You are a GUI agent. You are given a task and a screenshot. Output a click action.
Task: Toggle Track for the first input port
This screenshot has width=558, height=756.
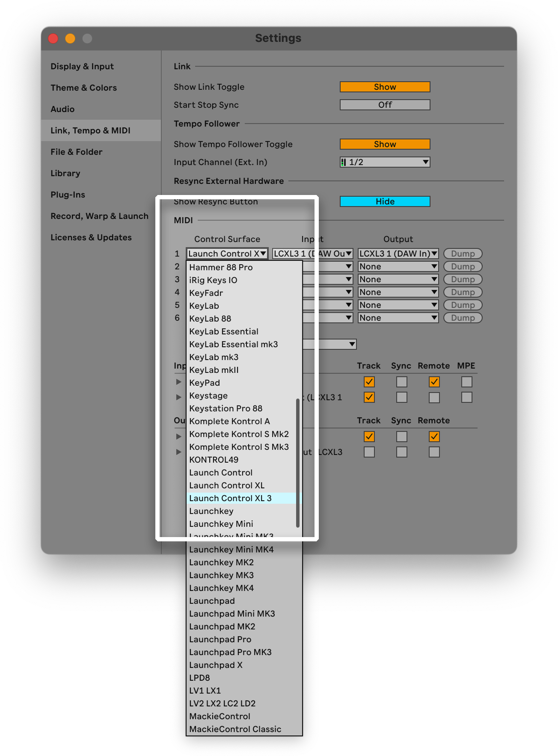[x=369, y=382]
